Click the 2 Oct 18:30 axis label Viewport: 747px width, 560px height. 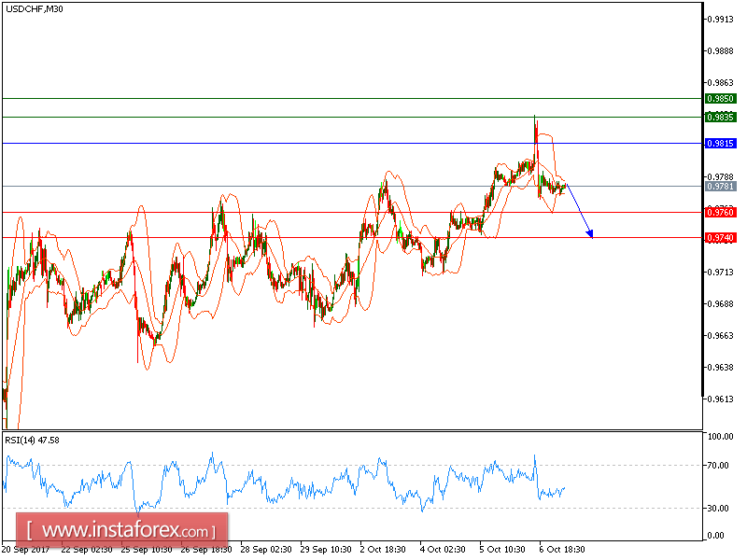click(x=384, y=551)
